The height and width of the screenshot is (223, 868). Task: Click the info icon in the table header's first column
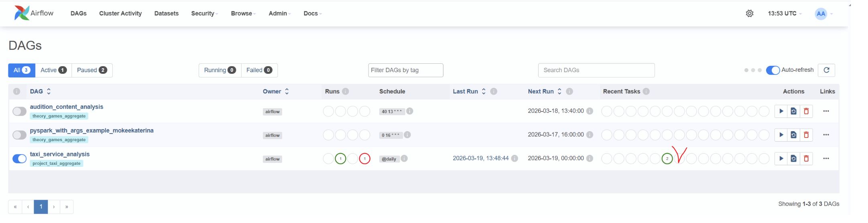16,91
